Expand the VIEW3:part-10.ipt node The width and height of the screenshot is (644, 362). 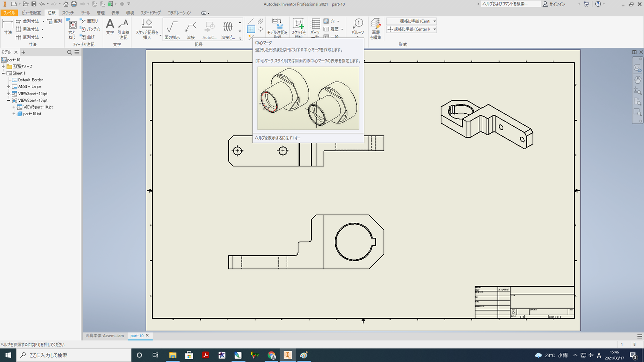coord(9,94)
